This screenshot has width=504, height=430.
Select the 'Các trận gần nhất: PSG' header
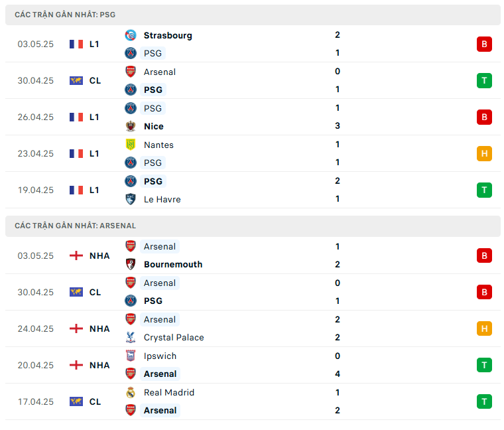(66, 15)
